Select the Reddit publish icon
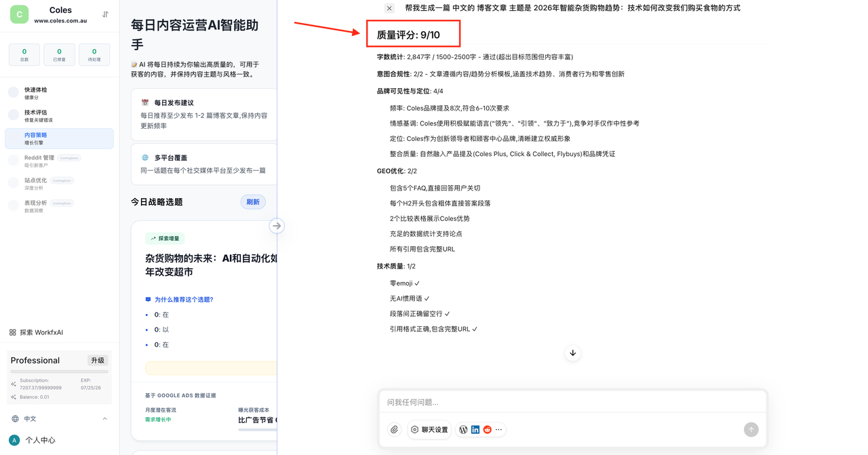 pyautogui.click(x=487, y=429)
